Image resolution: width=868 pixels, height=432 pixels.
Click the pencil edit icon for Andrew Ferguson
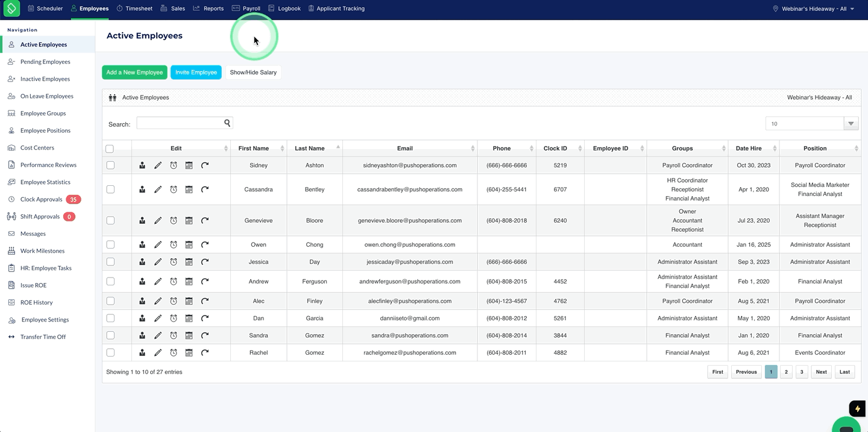pos(158,282)
